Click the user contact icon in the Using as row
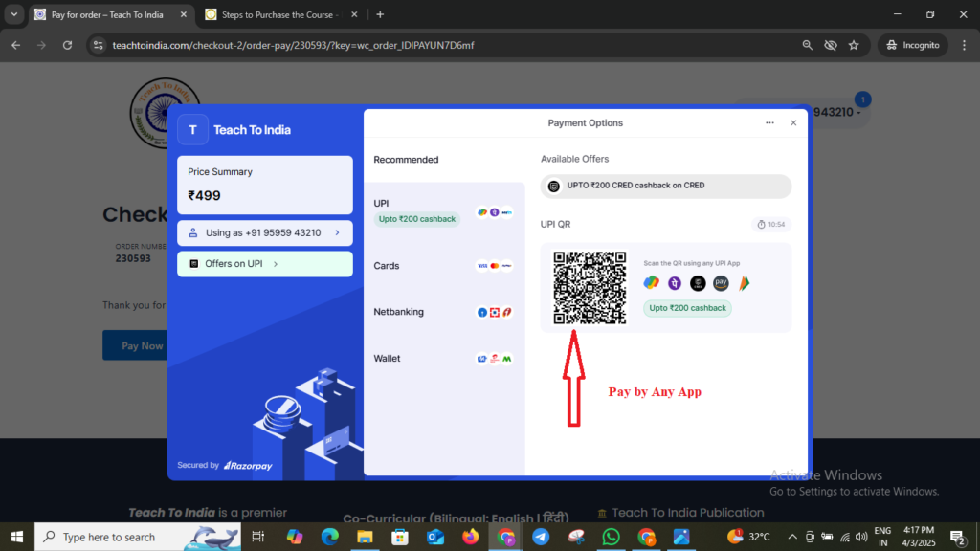The image size is (980, 551). click(x=193, y=233)
